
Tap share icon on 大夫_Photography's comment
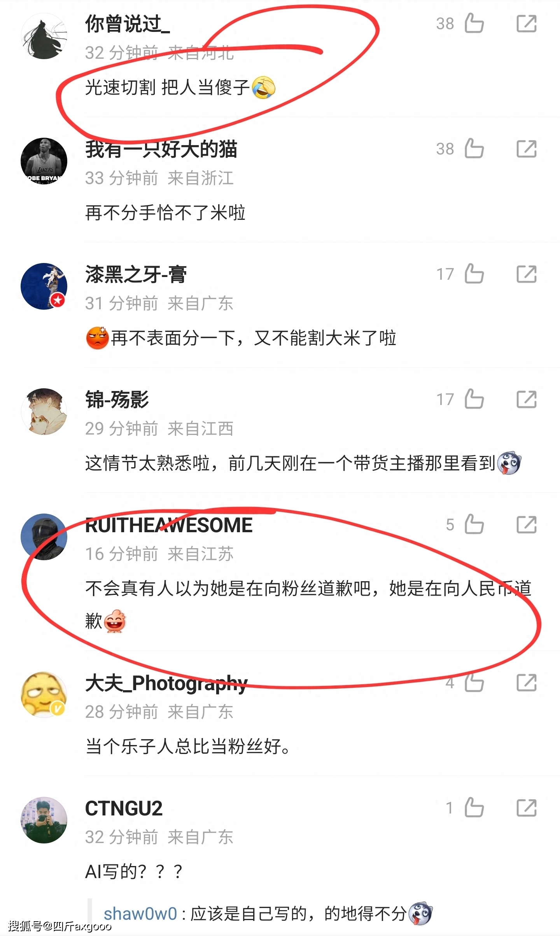527,682
